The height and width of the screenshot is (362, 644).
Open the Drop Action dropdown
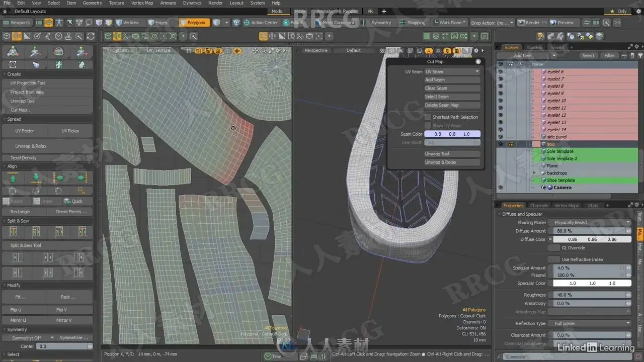[x=492, y=23]
